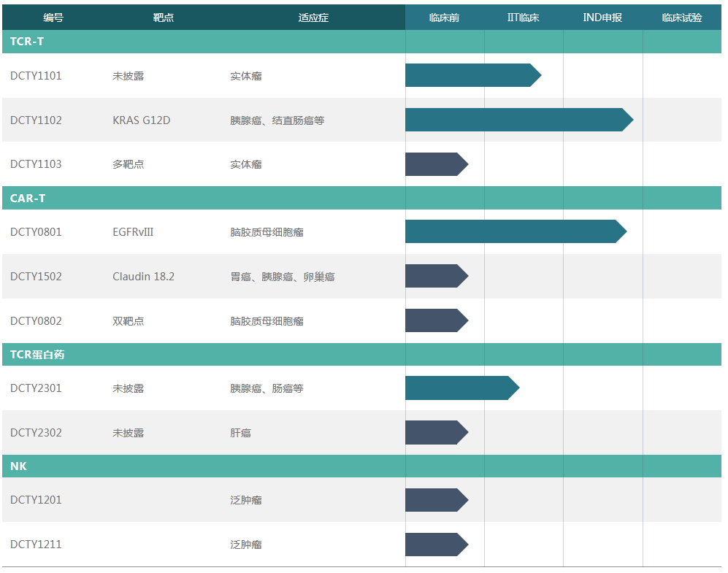728x573 pixels.
Task: Click the 肝癌 indication
Action: tap(240, 433)
